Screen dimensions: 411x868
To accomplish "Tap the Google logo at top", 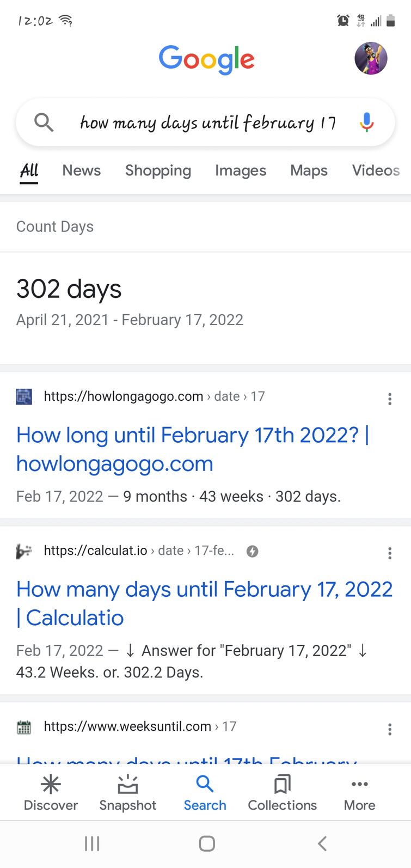I will (206, 59).
